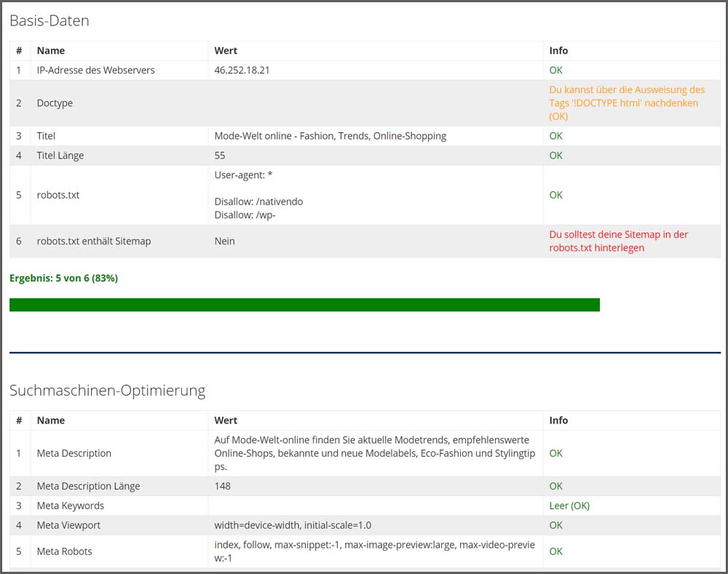The image size is (728, 574).
Task: Click the orange DOCTYPE html warning text
Action: 627,103
